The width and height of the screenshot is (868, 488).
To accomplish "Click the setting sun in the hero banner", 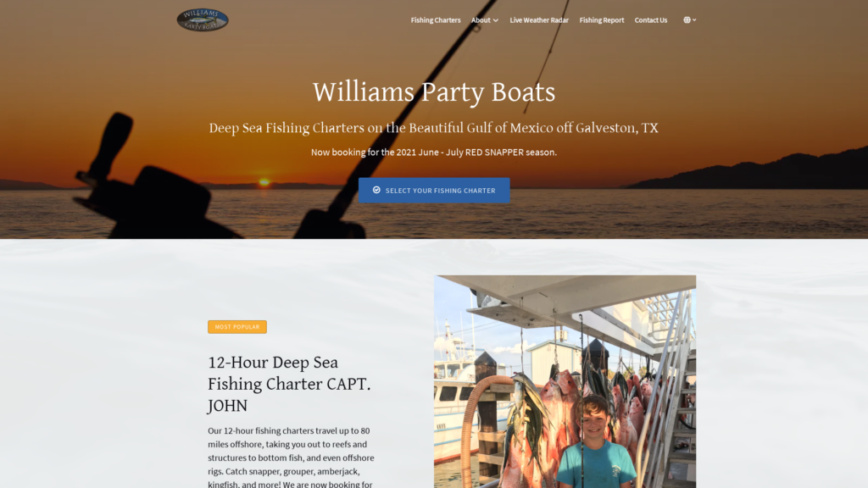I will tap(264, 181).
